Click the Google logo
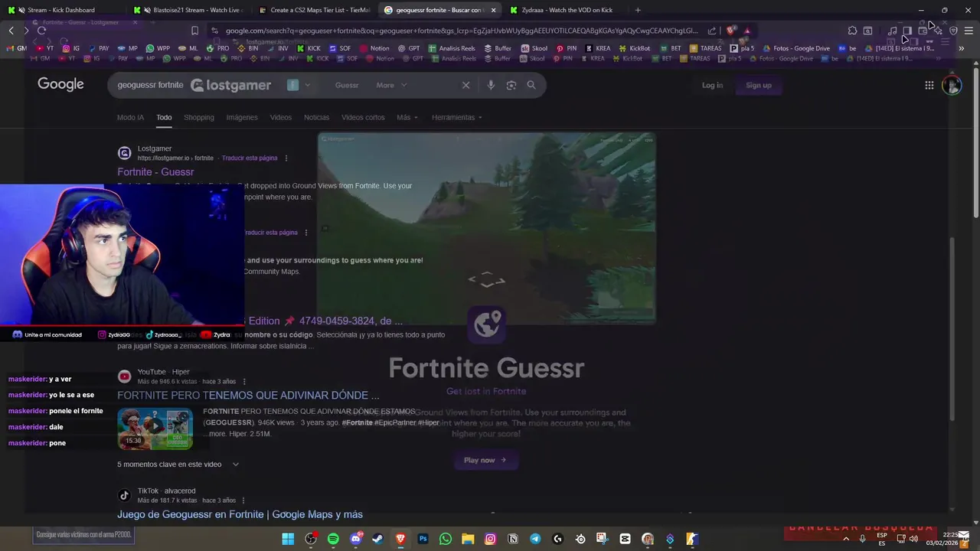The image size is (980, 551). pos(60,84)
